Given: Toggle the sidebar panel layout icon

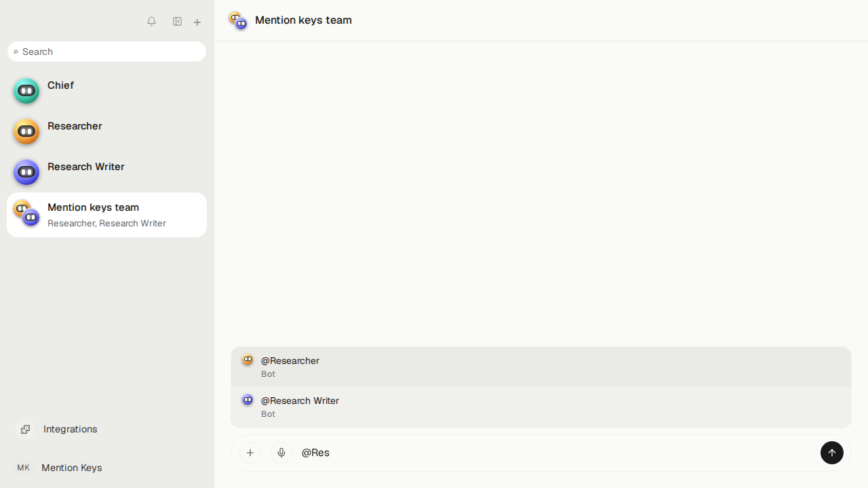Looking at the screenshot, I should pyautogui.click(x=177, y=22).
